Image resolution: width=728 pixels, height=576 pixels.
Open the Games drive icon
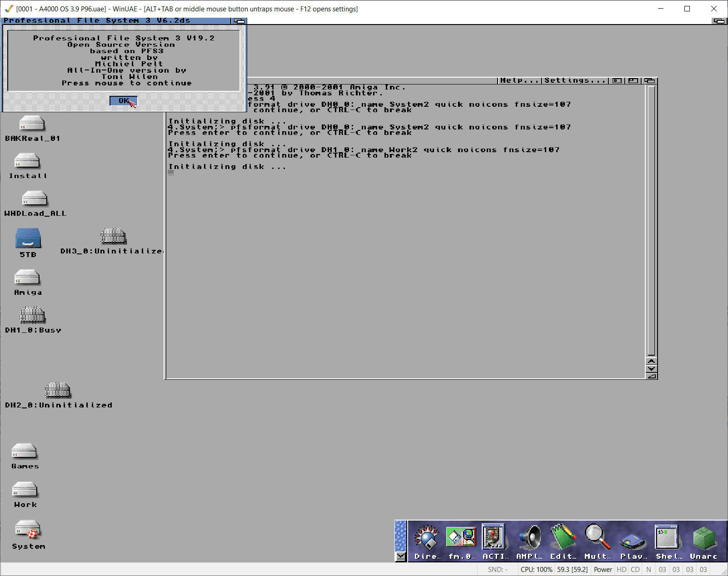[x=25, y=452]
